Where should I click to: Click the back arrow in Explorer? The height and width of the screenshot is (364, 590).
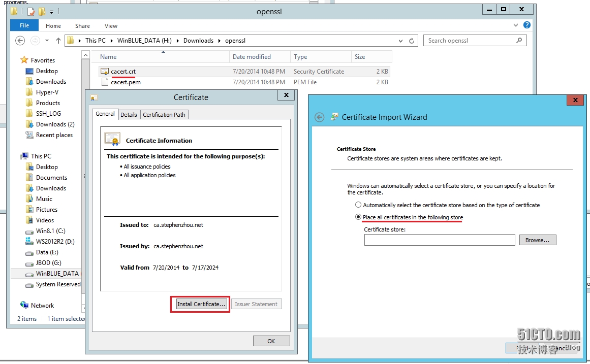pos(20,41)
